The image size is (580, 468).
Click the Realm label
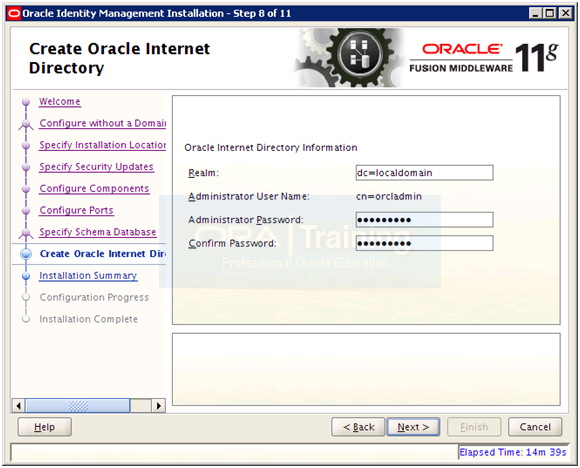203,173
